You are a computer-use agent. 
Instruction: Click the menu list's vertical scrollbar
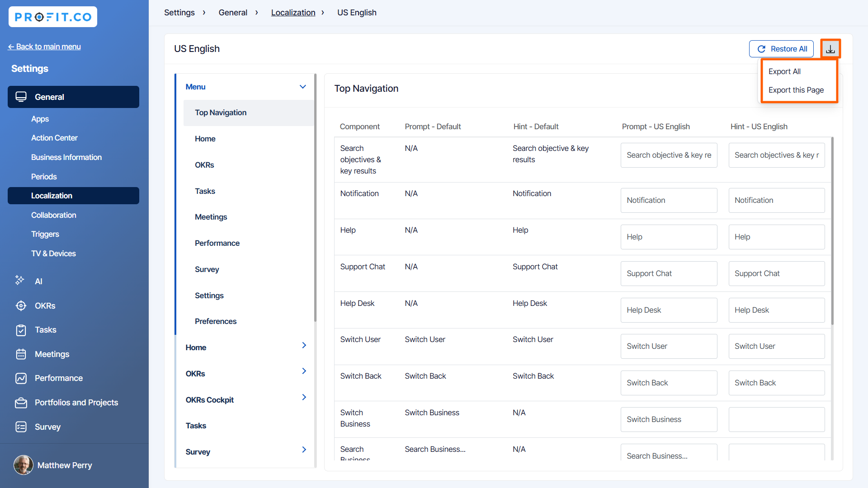[x=315, y=198]
